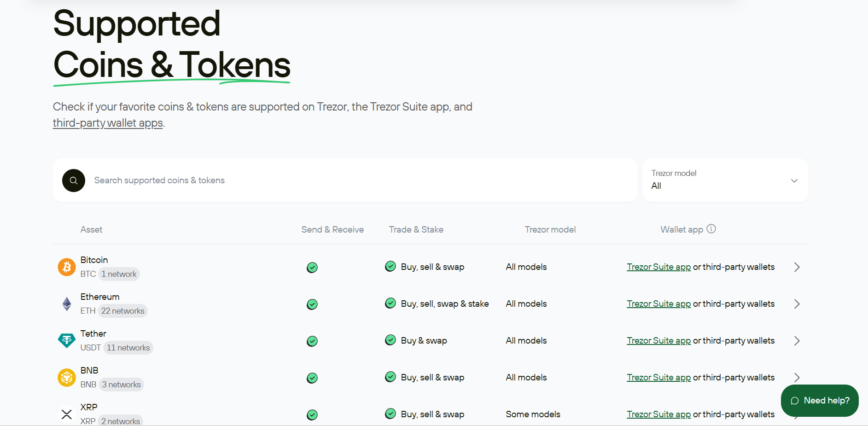This screenshot has height=426, width=868.
Task: Open Trezor Suite app link for Ethereum
Action: coord(658,303)
